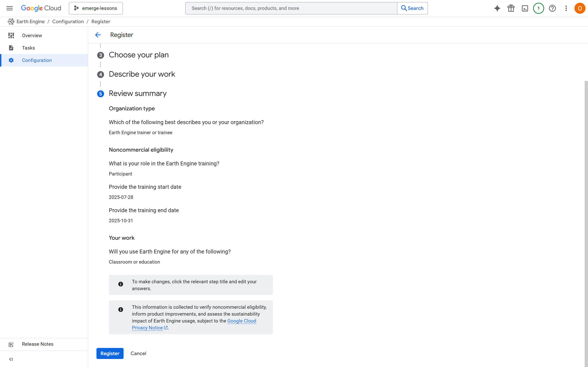588x367 pixels.
Task: Open the more options three-dot menu
Action: click(566, 8)
